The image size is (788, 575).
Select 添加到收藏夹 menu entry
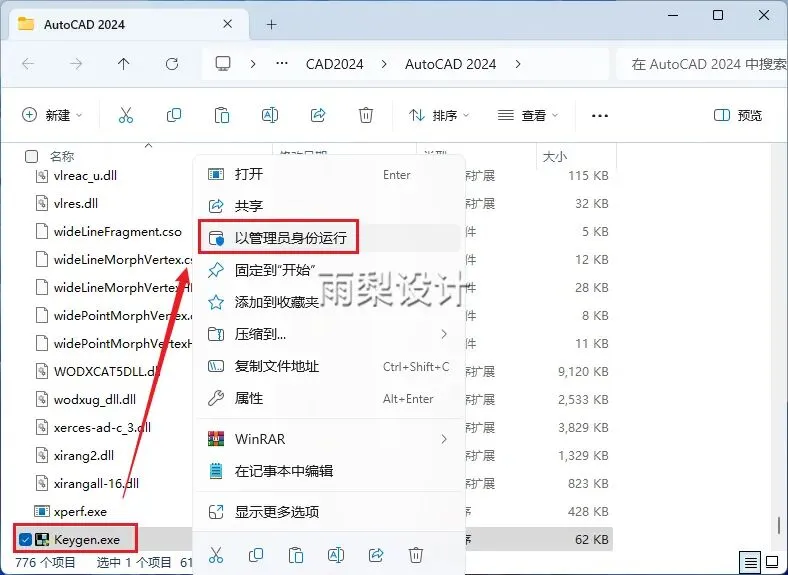coord(329,302)
